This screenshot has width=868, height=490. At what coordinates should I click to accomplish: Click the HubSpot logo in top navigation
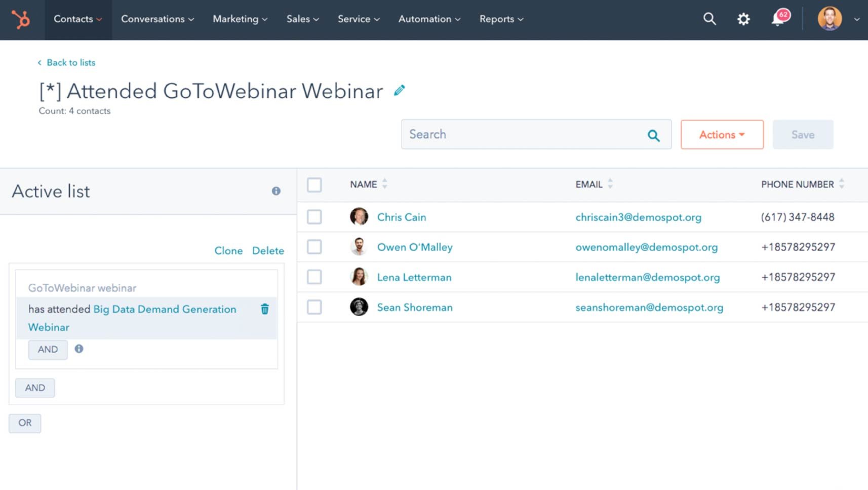point(21,20)
